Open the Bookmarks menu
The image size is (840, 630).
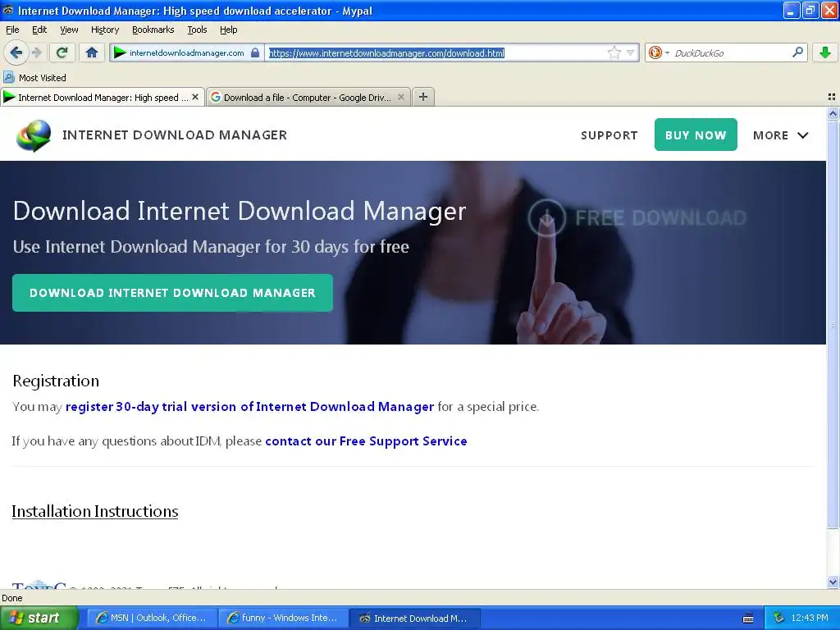[153, 30]
